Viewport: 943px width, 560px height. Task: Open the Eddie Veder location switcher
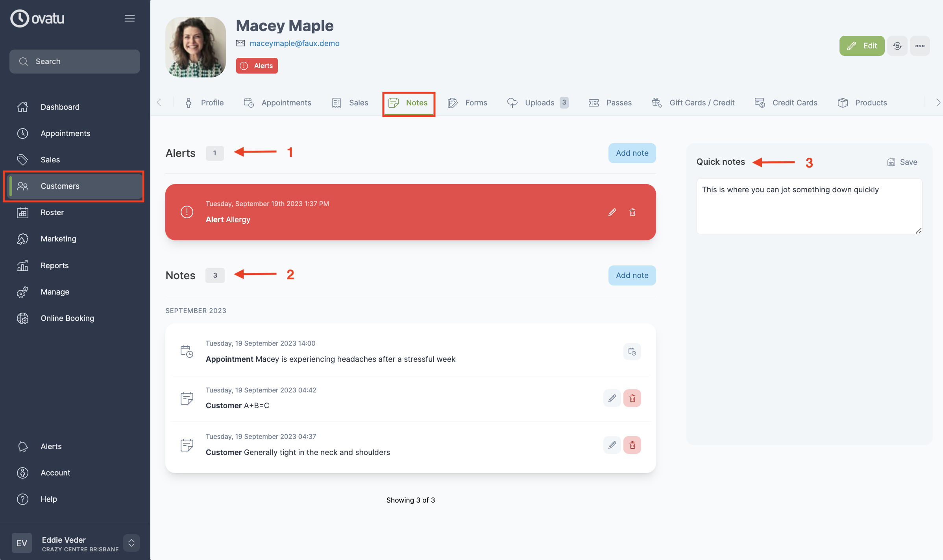click(x=131, y=543)
